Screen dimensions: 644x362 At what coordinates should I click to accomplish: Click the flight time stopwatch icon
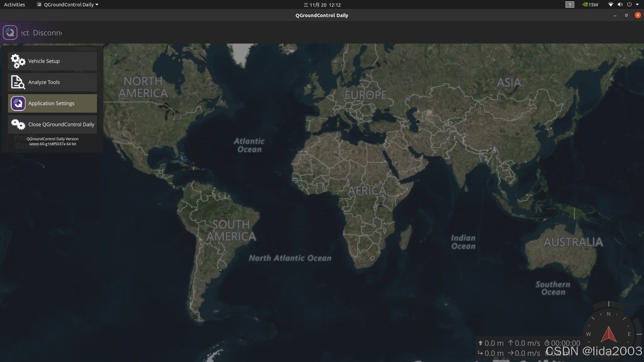point(547,343)
